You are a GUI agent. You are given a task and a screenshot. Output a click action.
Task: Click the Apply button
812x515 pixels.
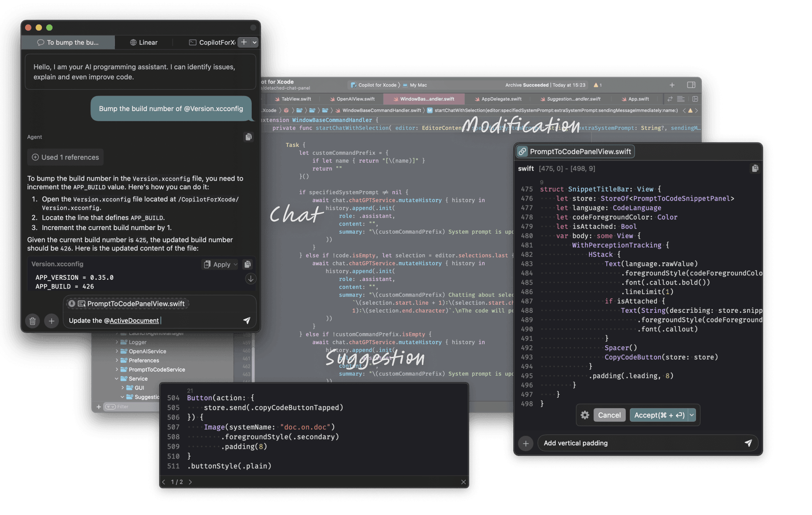tap(217, 264)
